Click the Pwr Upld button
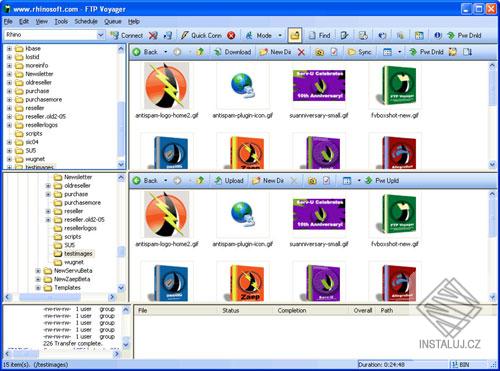 tap(382, 181)
